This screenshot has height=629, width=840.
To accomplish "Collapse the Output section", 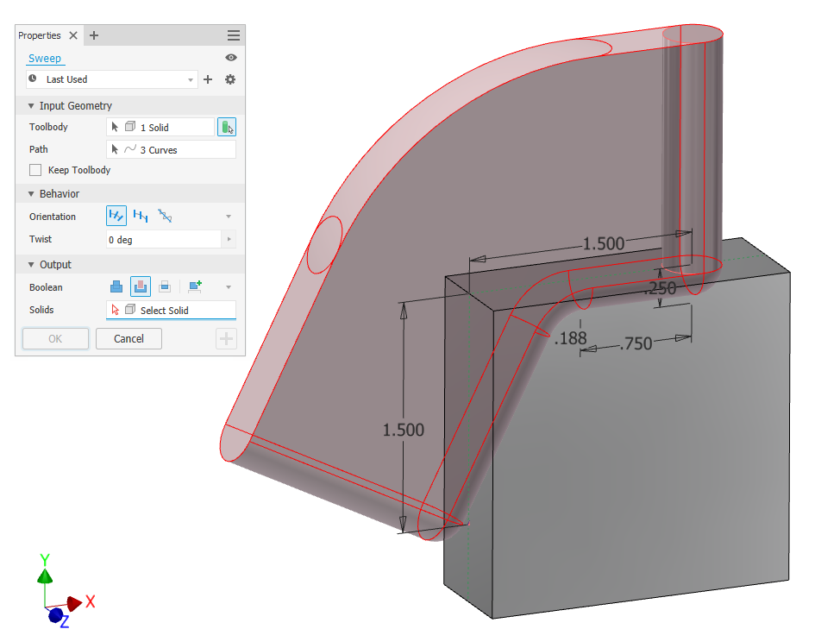I will click(x=31, y=265).
